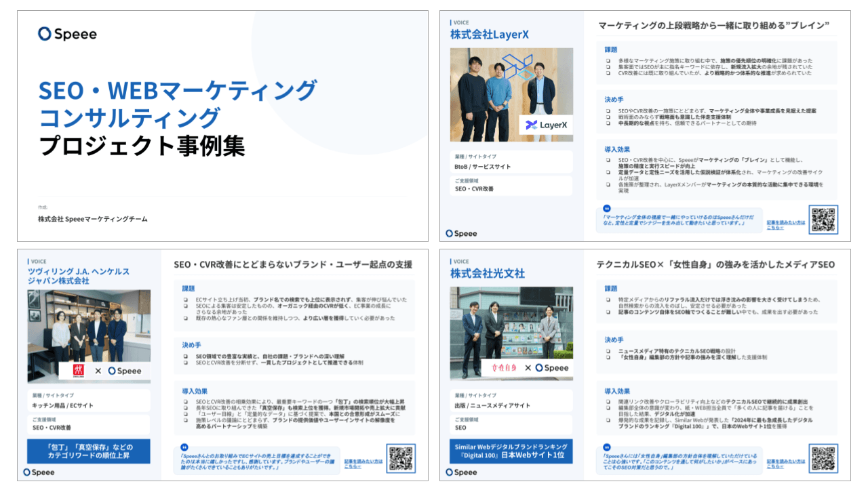Select the 出版 / ニュースメディアサイト field
The width and height of the screenshot is (868, 488).
511,401
